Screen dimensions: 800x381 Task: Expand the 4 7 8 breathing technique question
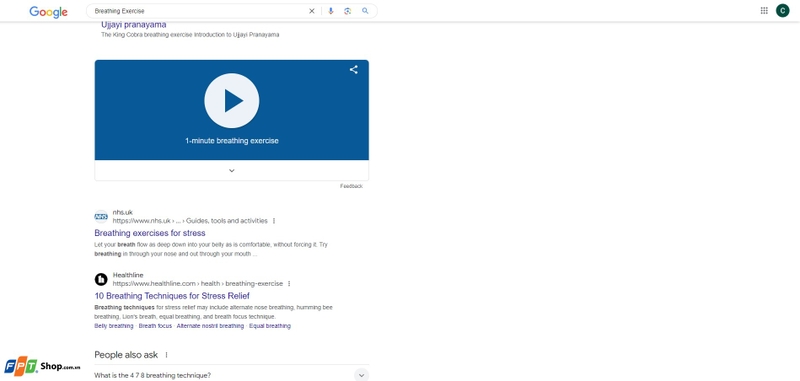(361, 375)
